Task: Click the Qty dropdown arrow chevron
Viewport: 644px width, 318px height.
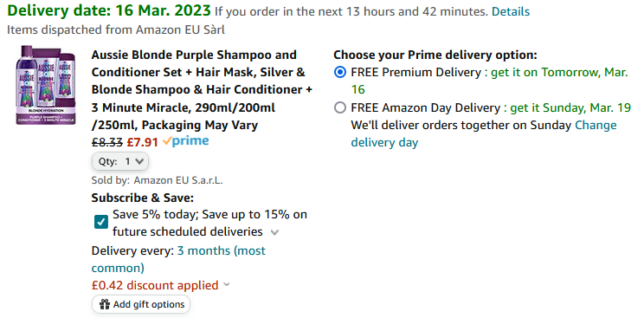Action: pos(139,162)
